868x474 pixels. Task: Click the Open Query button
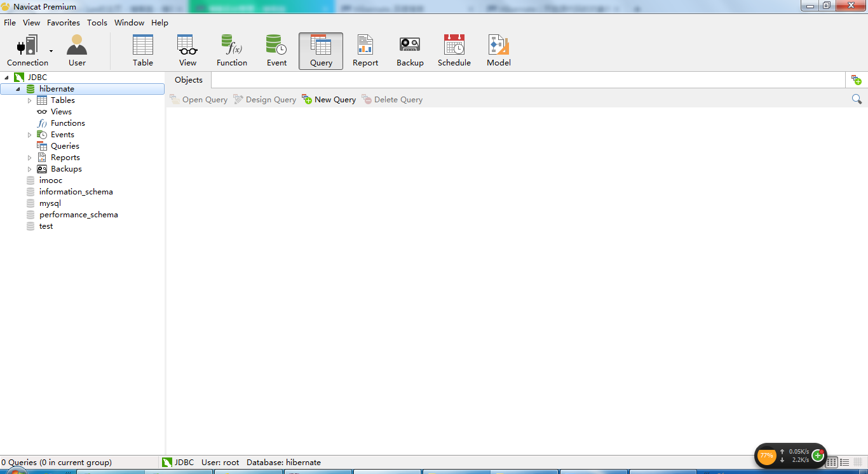tap(199, 100)
